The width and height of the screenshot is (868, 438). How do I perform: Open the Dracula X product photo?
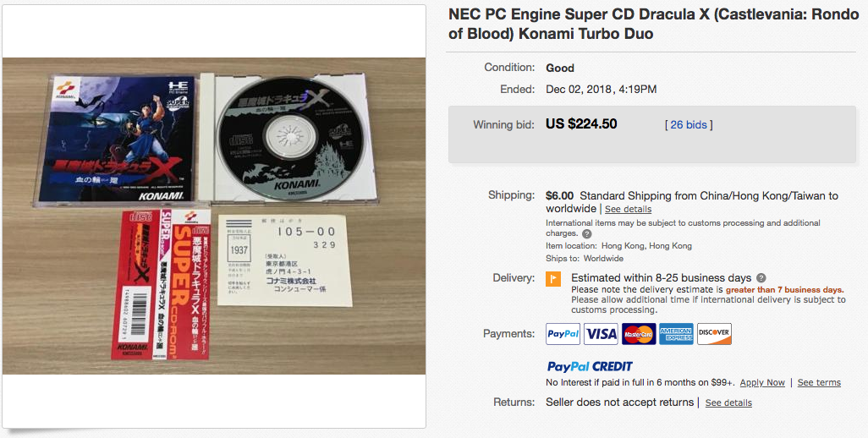pyautogui.click(x=214, y=216)
